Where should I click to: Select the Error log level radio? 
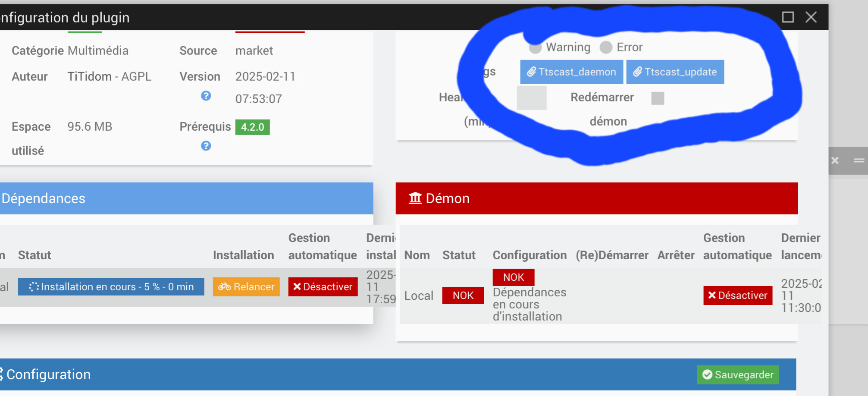tap(606, 47)
